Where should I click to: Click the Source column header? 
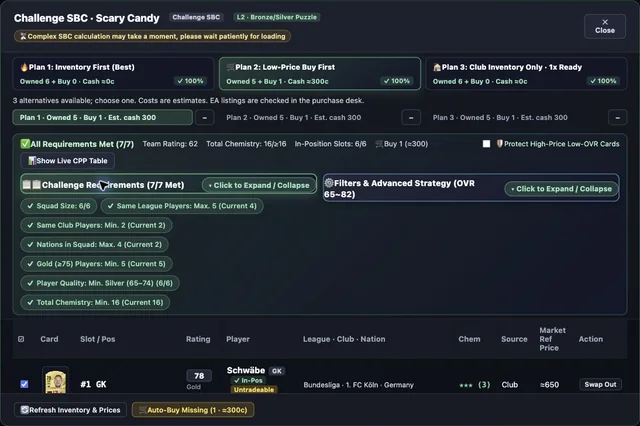tap(514, 339)
